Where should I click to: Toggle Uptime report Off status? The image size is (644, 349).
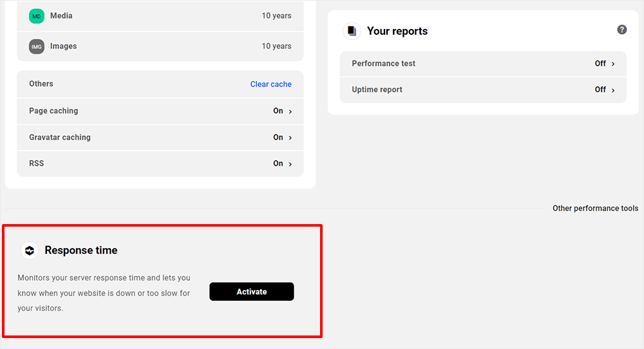click(600, 90)
